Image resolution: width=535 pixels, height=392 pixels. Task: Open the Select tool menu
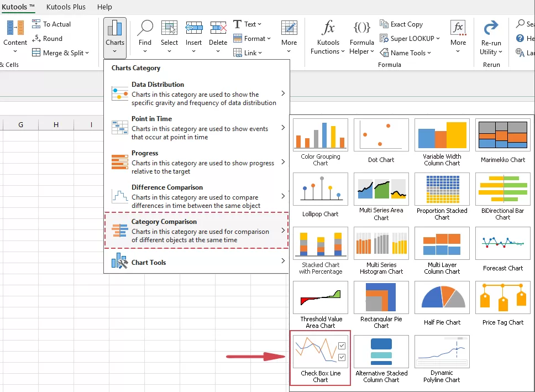coord(169,37)
